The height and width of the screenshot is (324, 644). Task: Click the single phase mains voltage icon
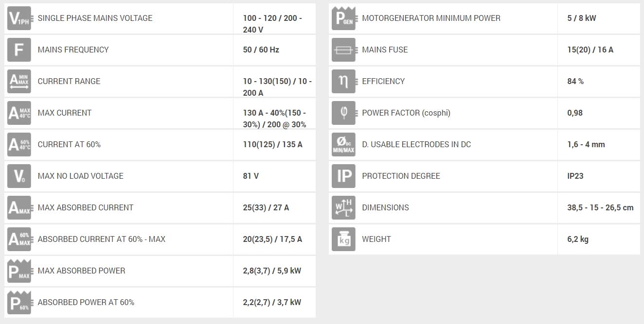pos(19,18)
